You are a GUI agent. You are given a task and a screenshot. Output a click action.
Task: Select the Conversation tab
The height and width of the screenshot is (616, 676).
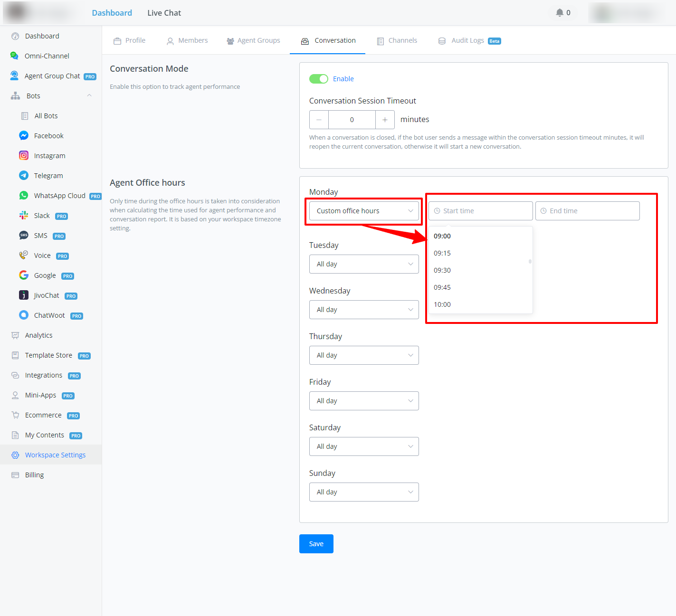pos(328,40)
